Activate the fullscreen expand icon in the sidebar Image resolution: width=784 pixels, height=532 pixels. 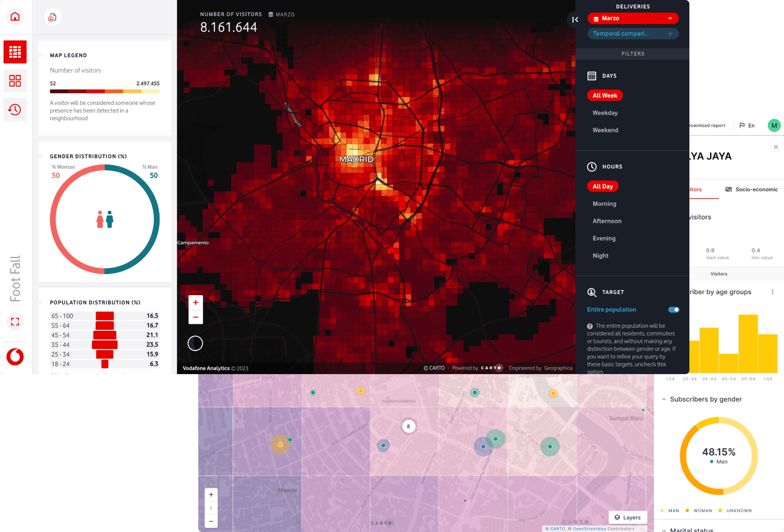click(15, 321)
